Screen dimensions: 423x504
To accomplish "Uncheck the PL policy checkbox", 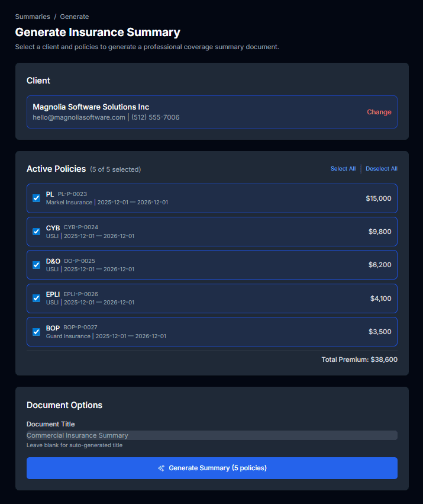I will 36,198.
